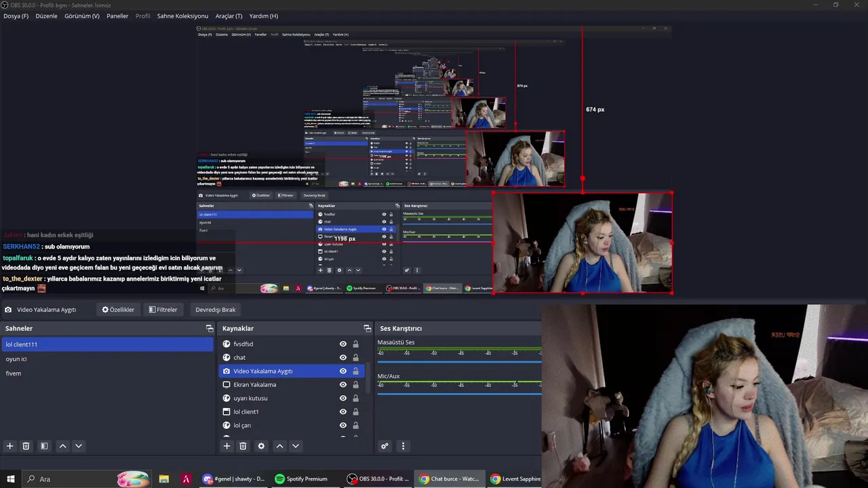
Task: Hide the Video Yakalama Aygıtı source with its eye icon
Action: click(343, 371)
